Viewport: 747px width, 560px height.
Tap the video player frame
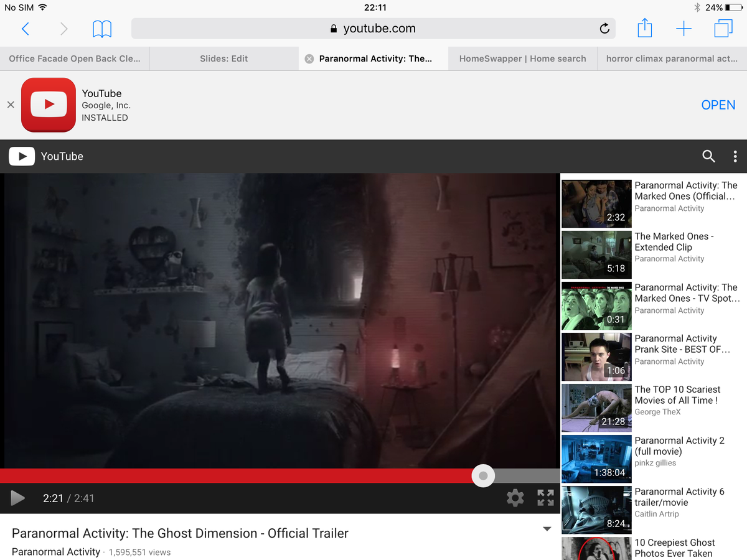click(280, 320)
